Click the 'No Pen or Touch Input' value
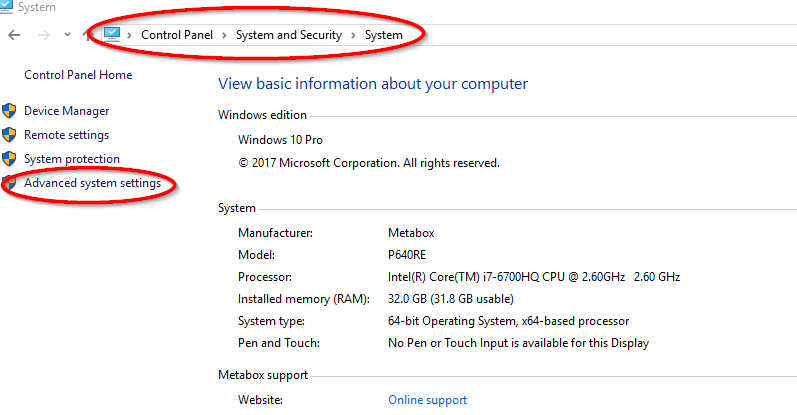Viewport: 797px width, 415px height. point(518,343)
